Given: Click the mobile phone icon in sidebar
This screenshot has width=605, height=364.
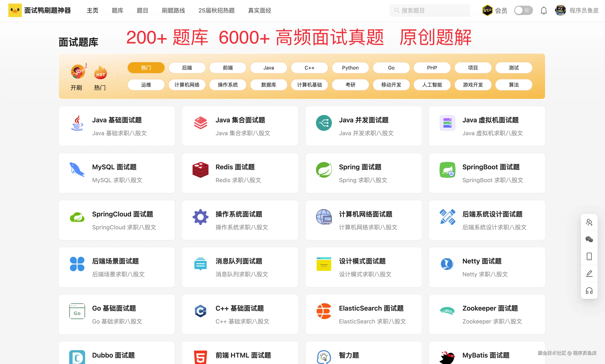Looking at the screenshot, I should (589, 256).
